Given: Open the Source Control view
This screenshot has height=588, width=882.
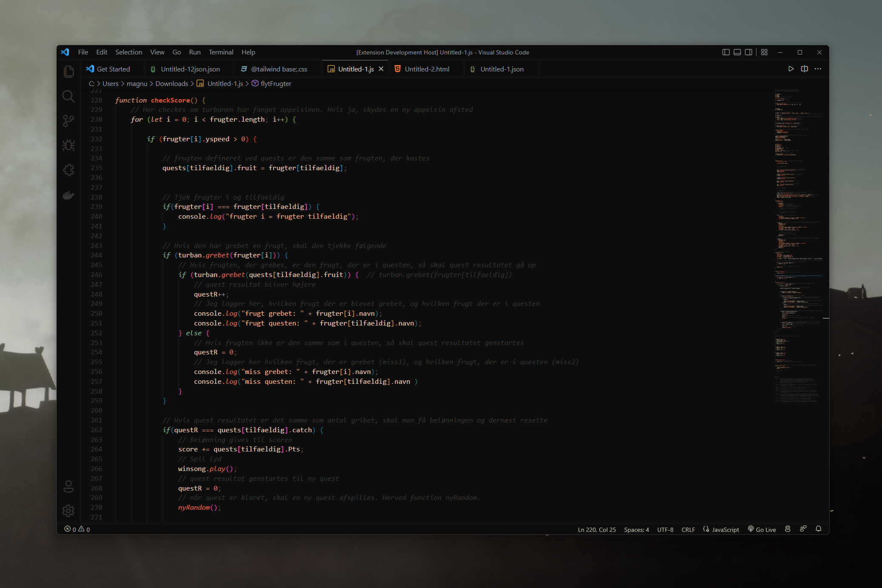Looking at the screenshot, I should [69, 121].
